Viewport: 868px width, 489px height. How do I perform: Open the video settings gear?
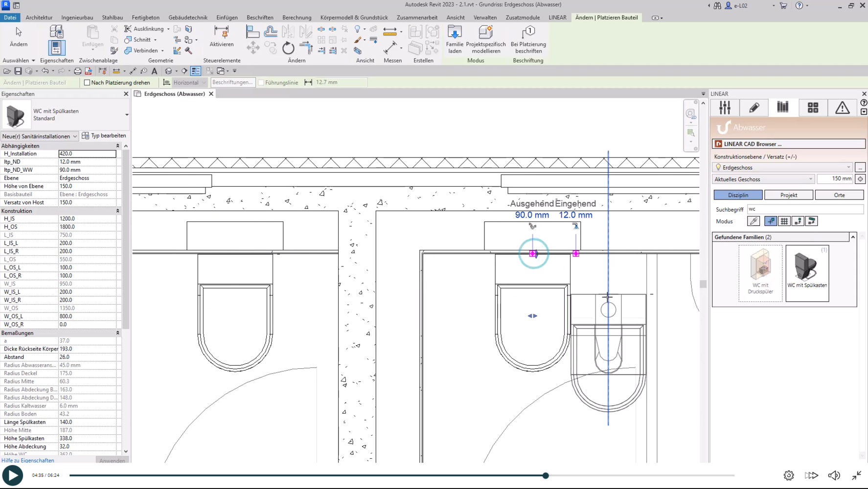pyautogui.click(x=788, y=475)
